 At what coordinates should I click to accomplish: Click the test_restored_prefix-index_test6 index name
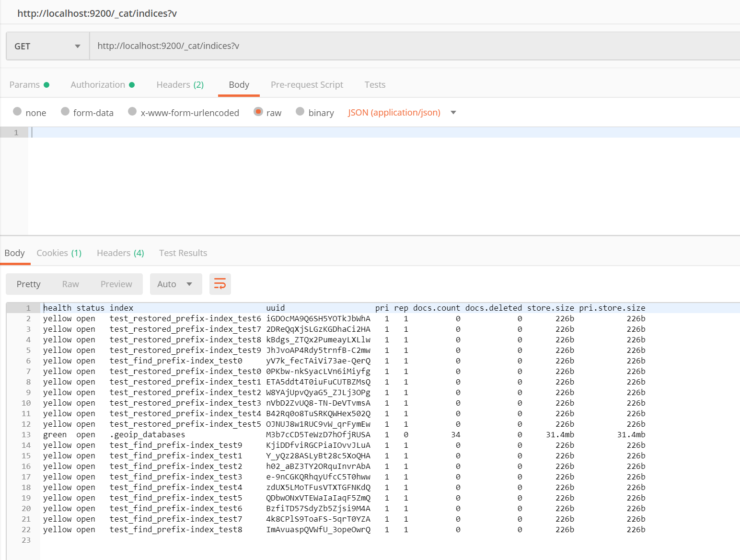185,318
